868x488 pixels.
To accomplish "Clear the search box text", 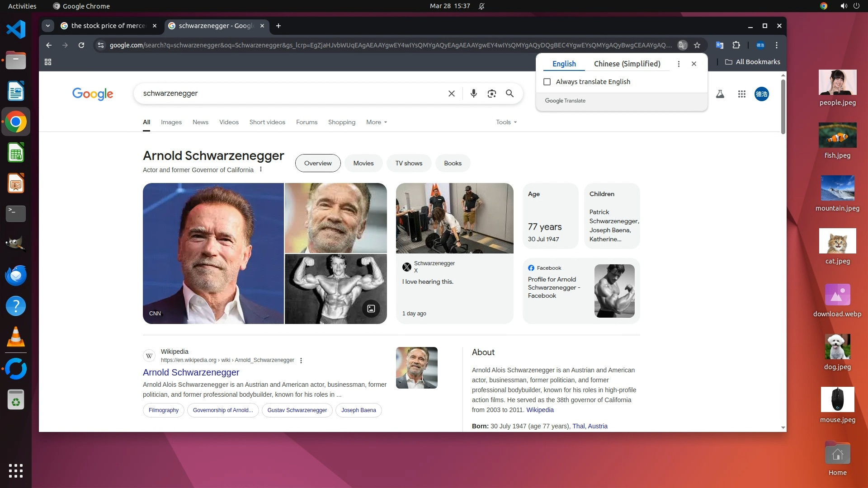I will pos(451,94).
